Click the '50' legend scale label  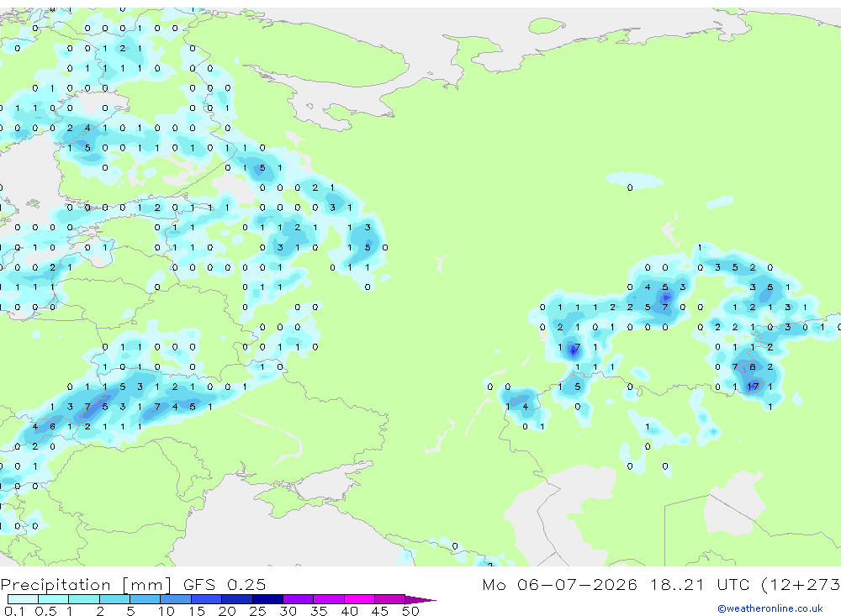pos(410,611)
